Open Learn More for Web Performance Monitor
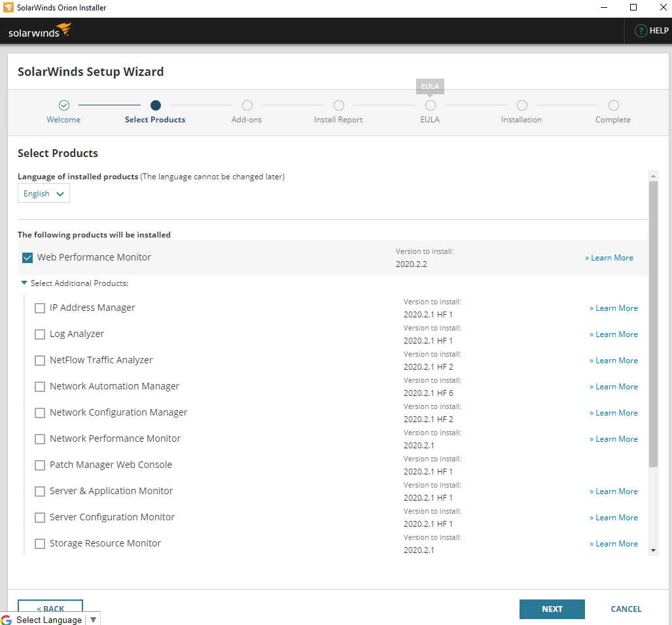The image size is (672, 625). pyautogui.click(x=609, y=258)
